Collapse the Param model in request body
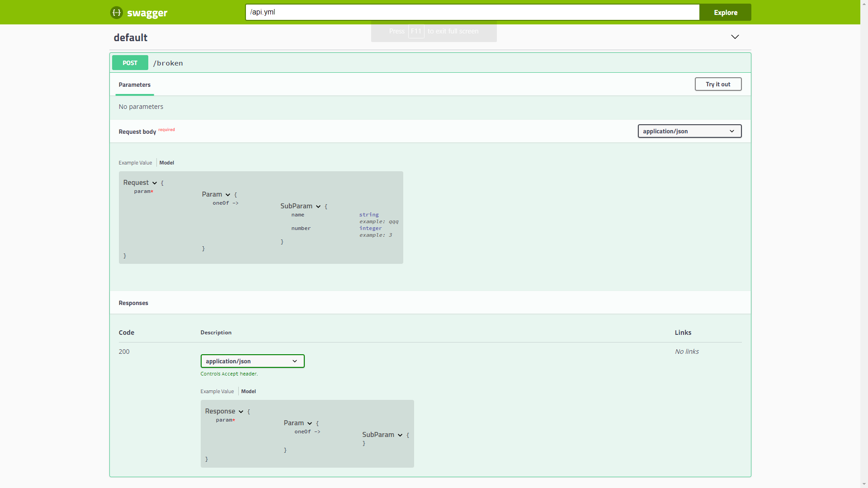 pos(228,195)
